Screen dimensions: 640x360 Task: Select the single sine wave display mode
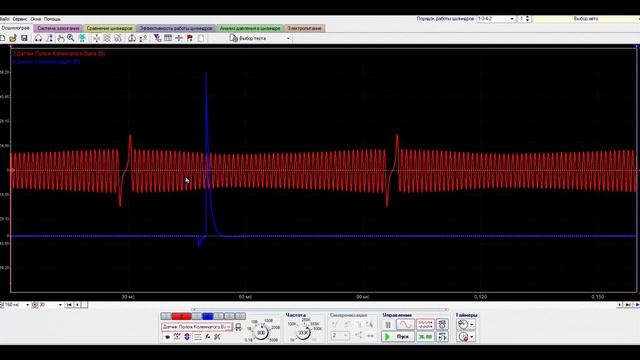coord(405,325)
